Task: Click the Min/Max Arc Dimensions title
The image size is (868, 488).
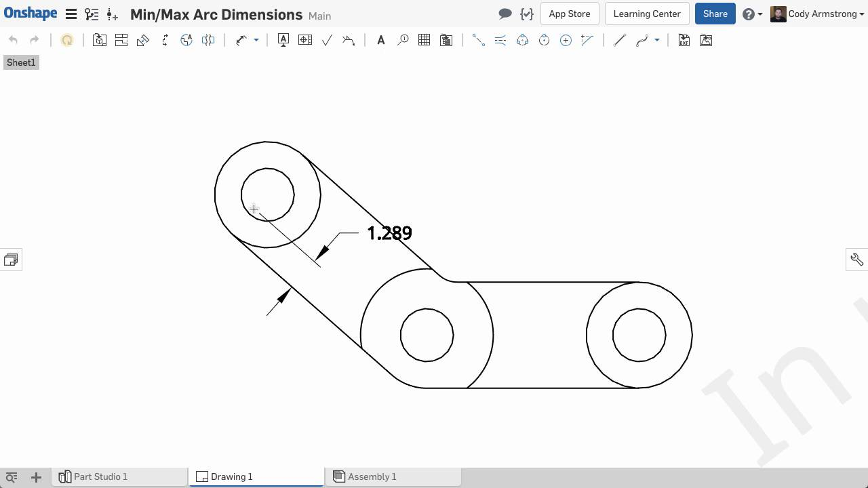Action: (x=216, y=14)
